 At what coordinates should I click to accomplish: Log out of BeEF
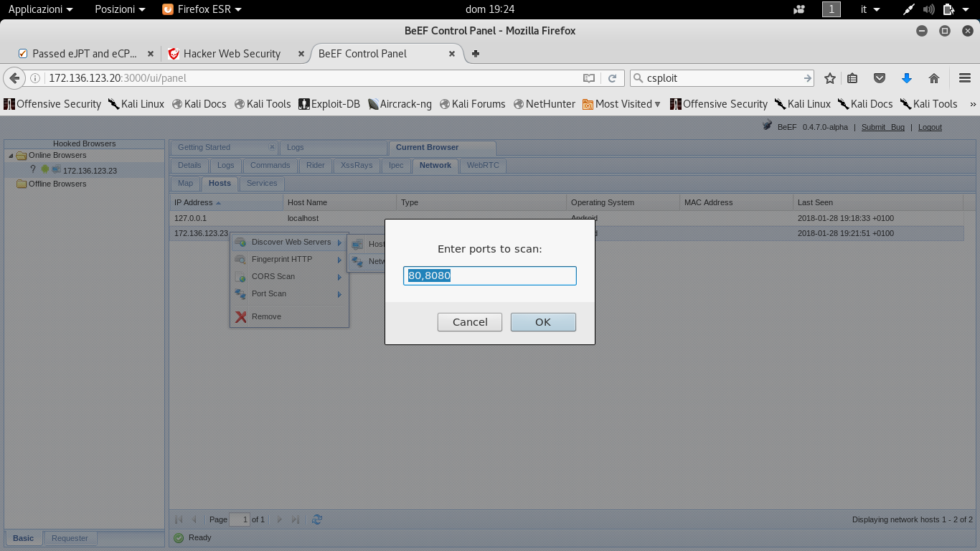[930, 127]
